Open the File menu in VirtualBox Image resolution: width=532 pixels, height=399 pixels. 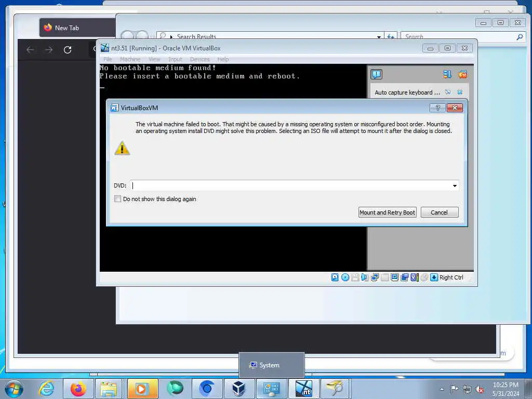click(x=108, y=59)
